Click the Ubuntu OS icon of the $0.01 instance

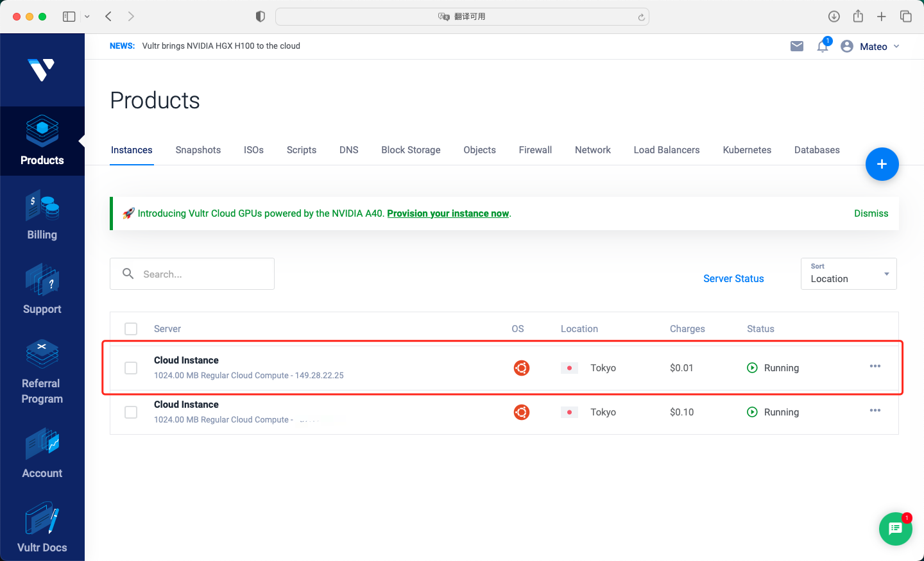click(522, 368)
